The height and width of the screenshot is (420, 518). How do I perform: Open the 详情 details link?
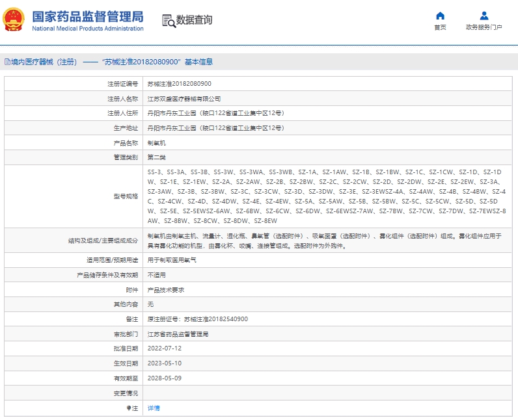(154, 408)
